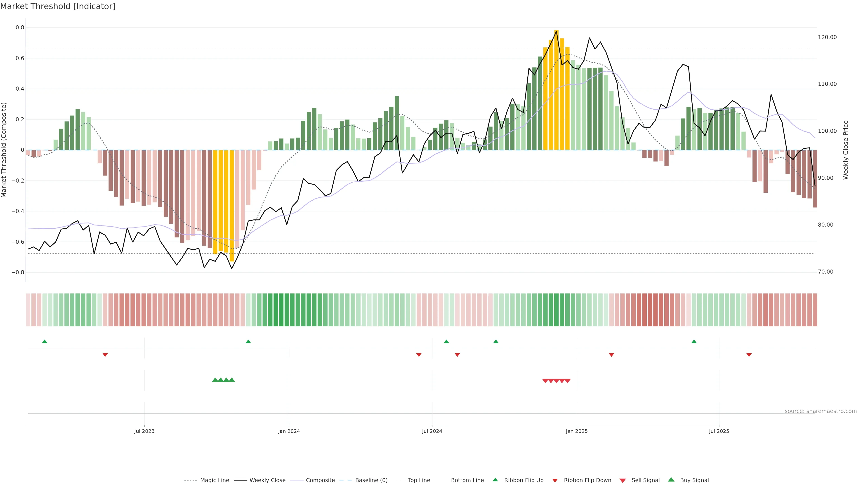Click the Magic Line legend entry
Image resolution: width=868 pixels, height=488 pixels.
[214, 480]
